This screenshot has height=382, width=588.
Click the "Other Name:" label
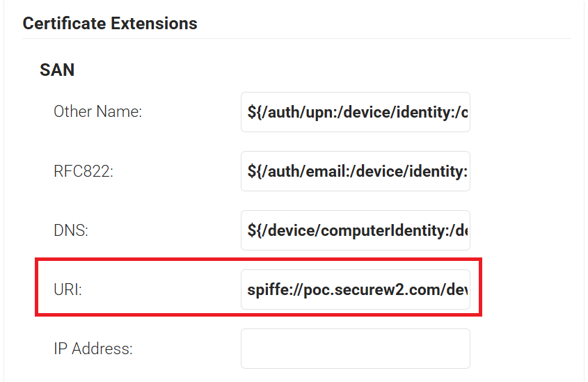[98, 112]
